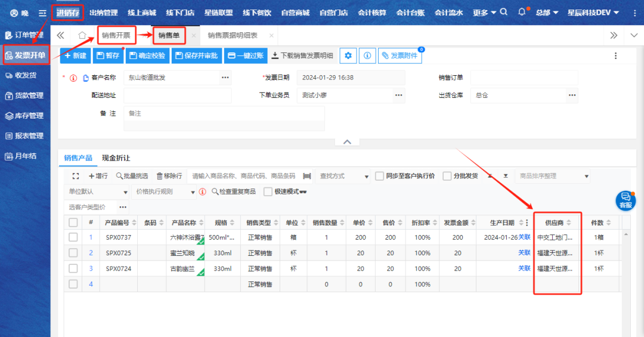Click the barcode scan icon
Image resolution: width=644 pixels, height=337 pixels.
pos(307,176)
